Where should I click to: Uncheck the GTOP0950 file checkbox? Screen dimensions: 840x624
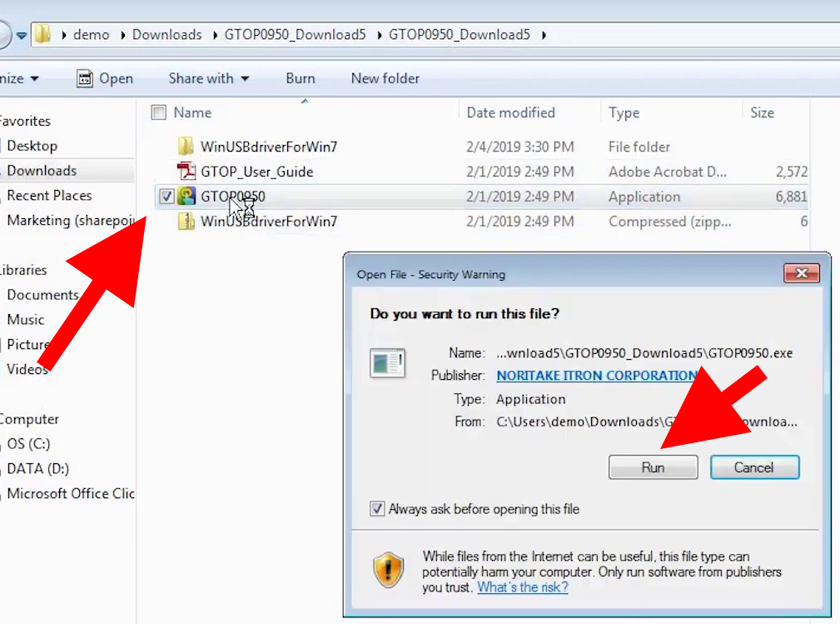coord(166,197)
